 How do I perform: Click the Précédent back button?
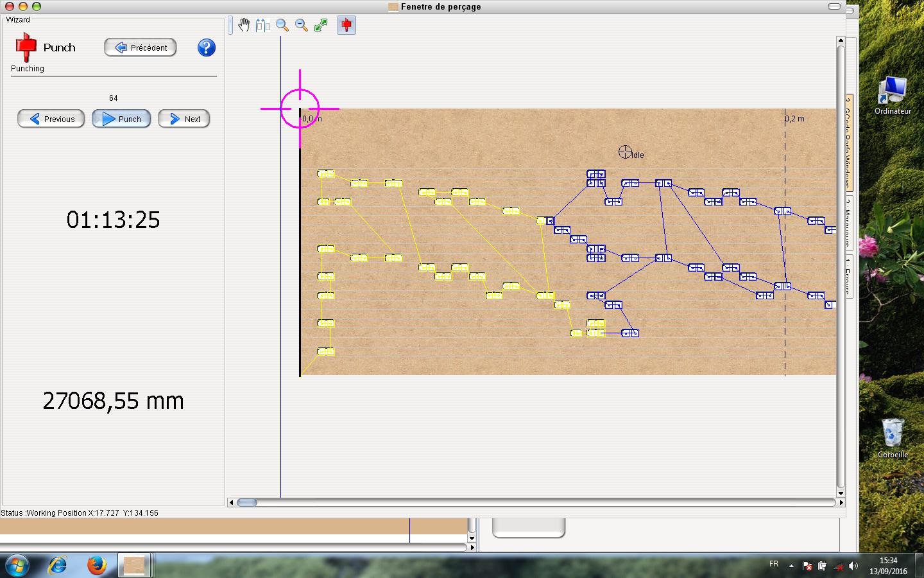pos(141,48)
